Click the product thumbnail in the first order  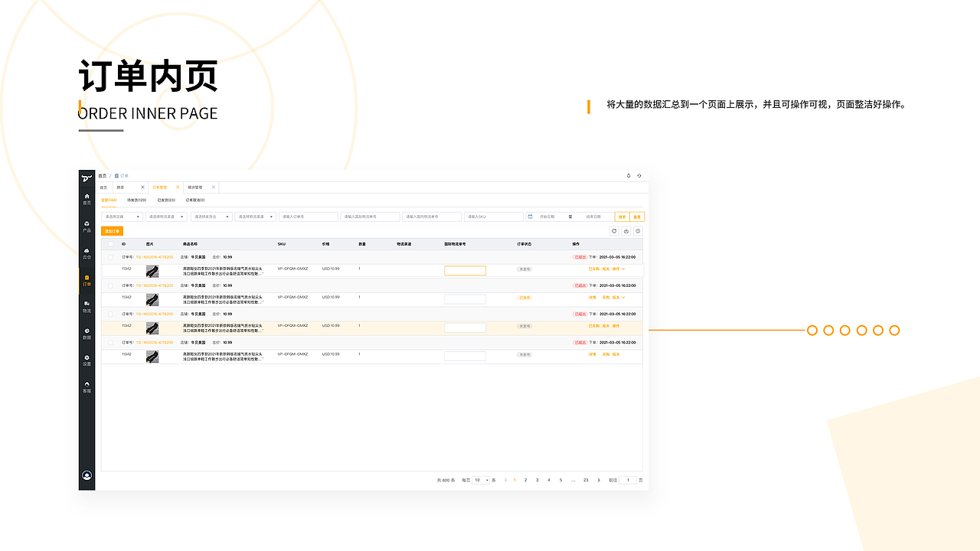pos(152,271)
